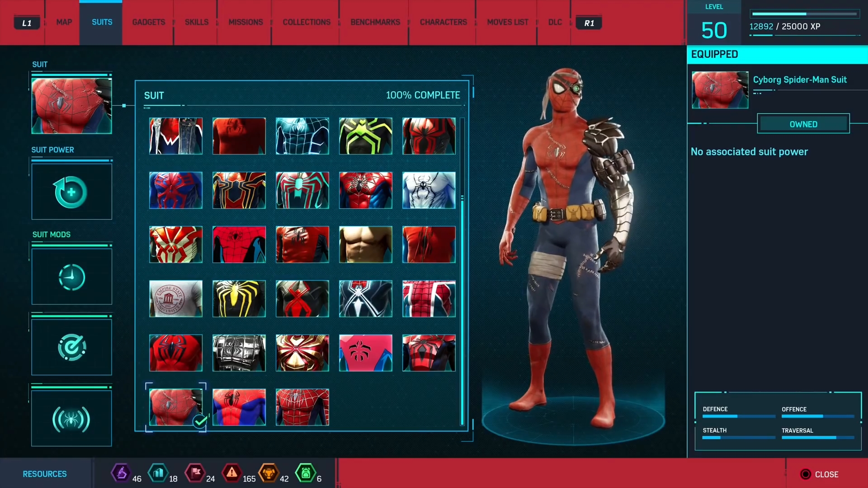This screenshot has width=868, height=488.
Task: Click the L1 shoulder button indicator
Action: (x=27, y=23)
